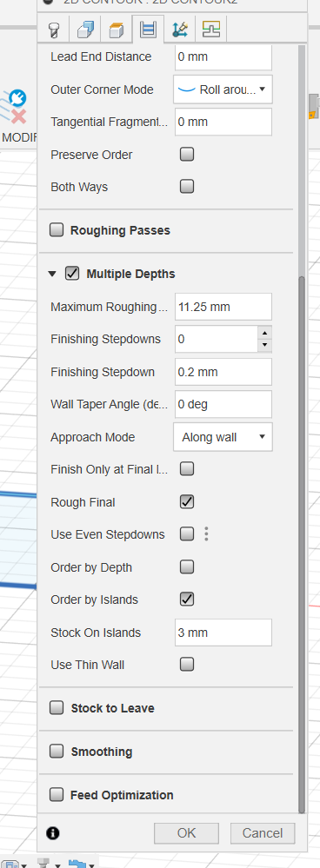
Task: Click the Cancel button
Action: [263, 833]
